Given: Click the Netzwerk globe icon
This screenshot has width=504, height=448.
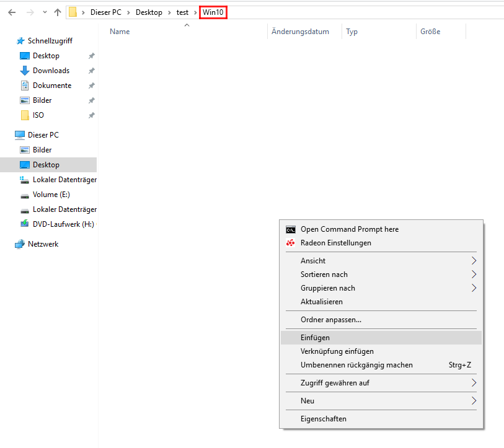Looking at the screenshot, I should [x=20, y=244].
